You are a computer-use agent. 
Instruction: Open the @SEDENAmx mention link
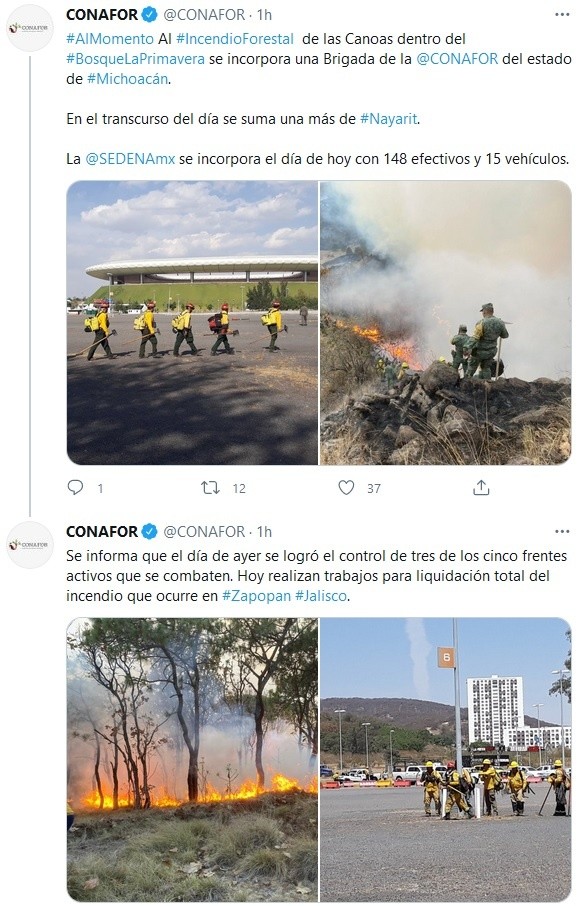pos(130,159)
